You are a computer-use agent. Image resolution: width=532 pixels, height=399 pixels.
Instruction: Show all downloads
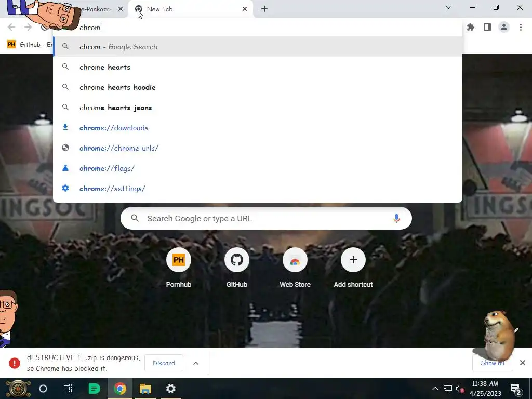pos(493,363)
